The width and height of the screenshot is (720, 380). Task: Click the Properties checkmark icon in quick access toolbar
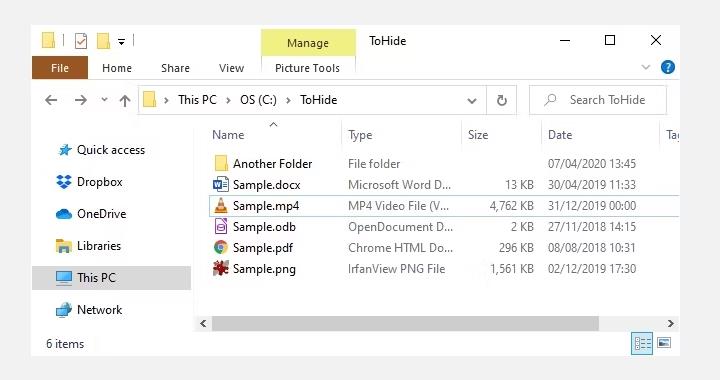pyautogui.click(x=81, y=41)
